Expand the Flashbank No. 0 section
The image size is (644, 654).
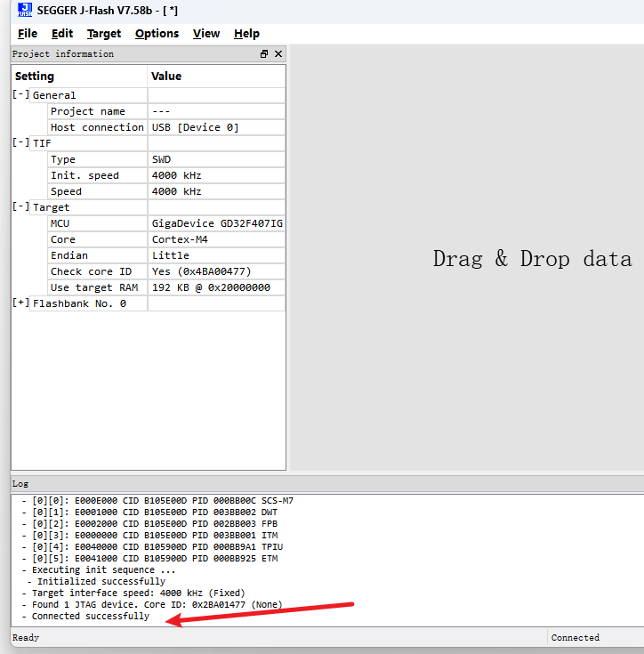(20, 303)
